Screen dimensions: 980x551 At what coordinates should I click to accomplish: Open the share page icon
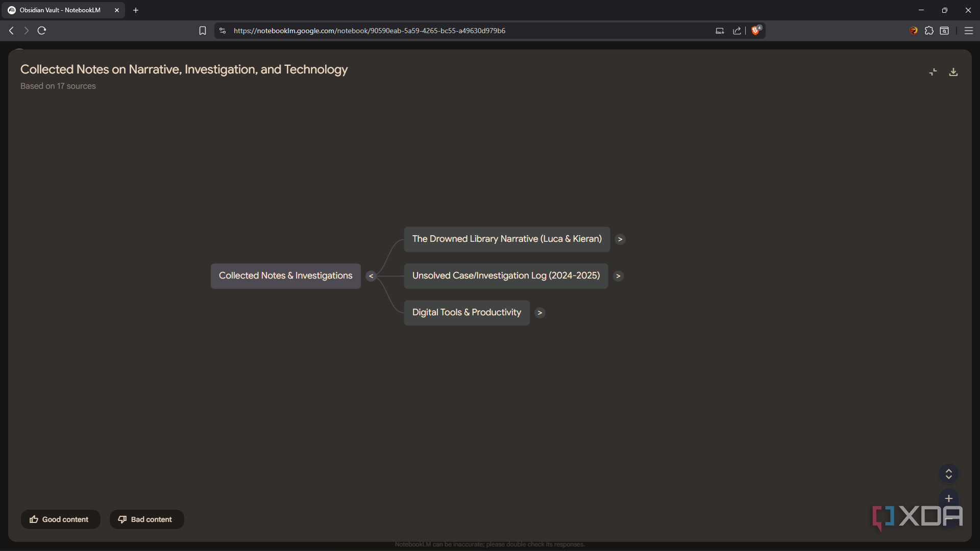(x=737, y=31)
